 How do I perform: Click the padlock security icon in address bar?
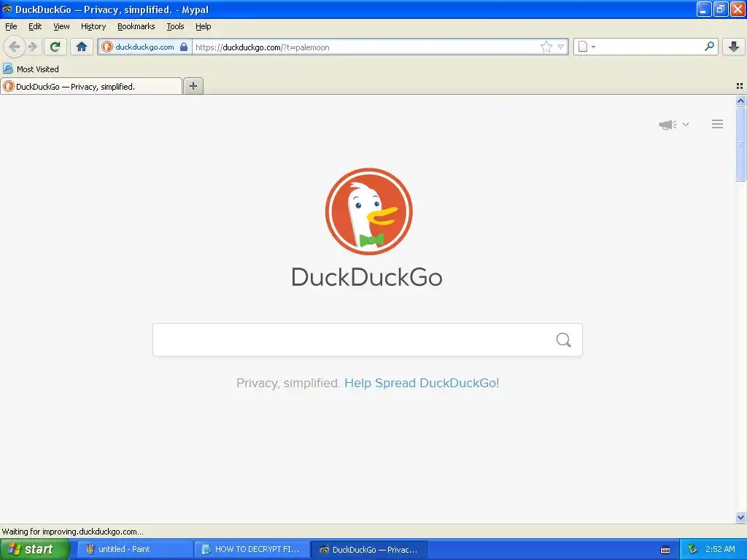pyautogui.click(x=184, y=47)
